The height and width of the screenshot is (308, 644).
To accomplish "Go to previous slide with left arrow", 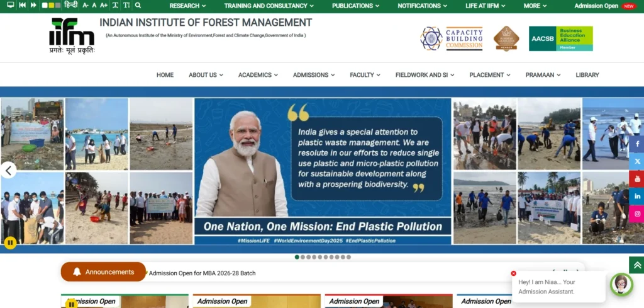I will 8,170.
